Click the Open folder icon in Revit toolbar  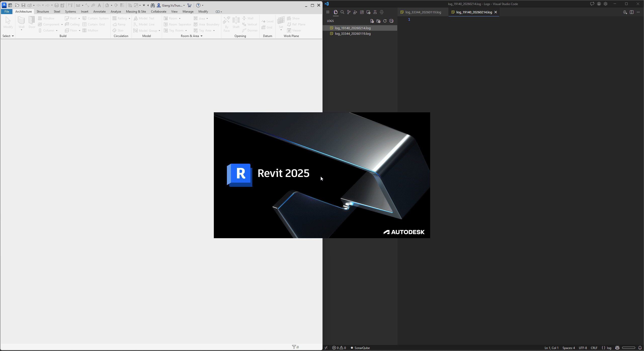click(x=17, y=5)
